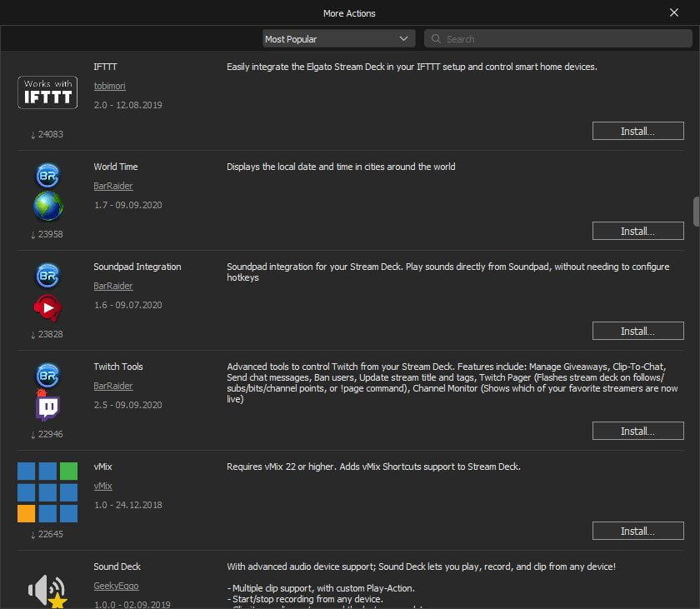
Task: Click the vMix colored grid icon
Action: pos(47,492)
